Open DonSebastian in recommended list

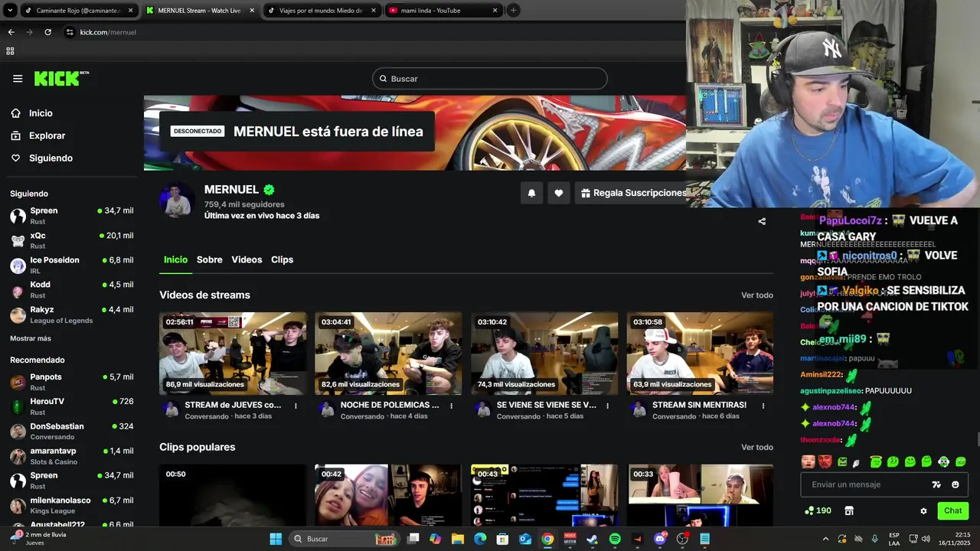pyautogui.click(x=72, y=431)
